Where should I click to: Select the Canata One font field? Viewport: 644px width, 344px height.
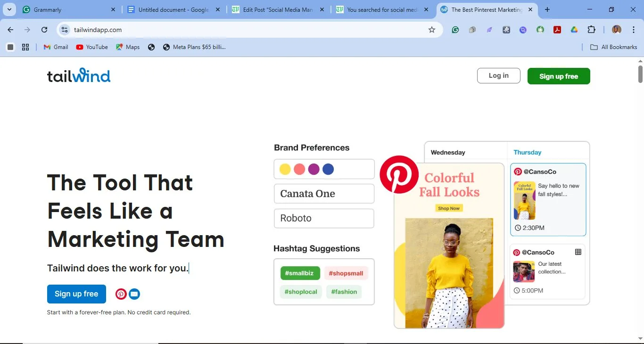(x=324, y=194)
